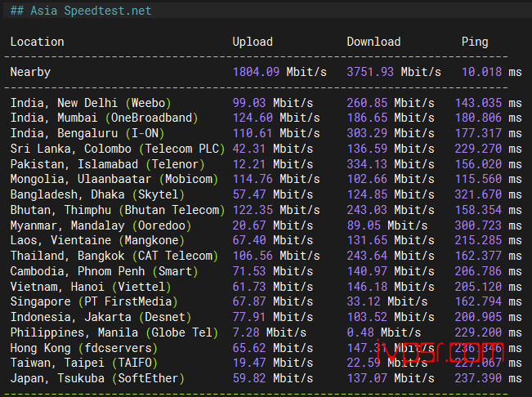Screen dimensions: 532x397
Task: Select Nearby upload value 1804.09
Action: 256,72
